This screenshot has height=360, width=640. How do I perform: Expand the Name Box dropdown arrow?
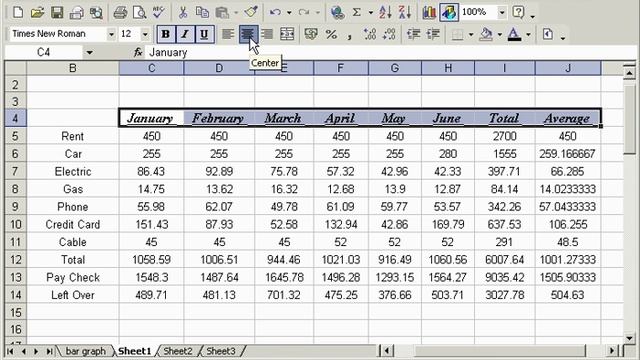click(x=89, y=52)
